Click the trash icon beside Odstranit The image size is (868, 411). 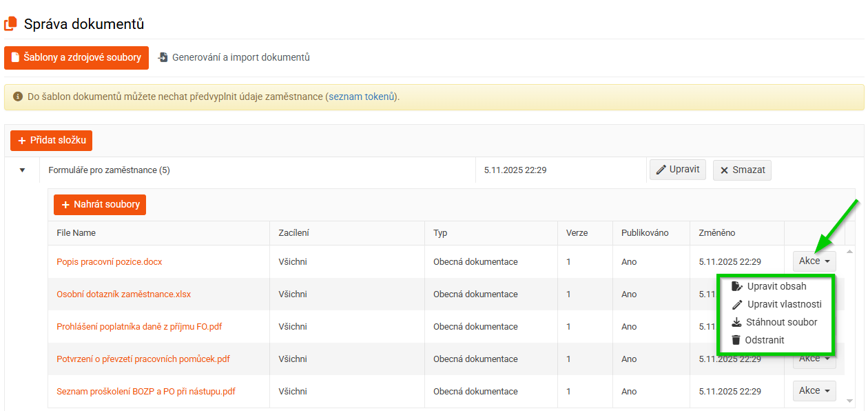coord(736,340)
